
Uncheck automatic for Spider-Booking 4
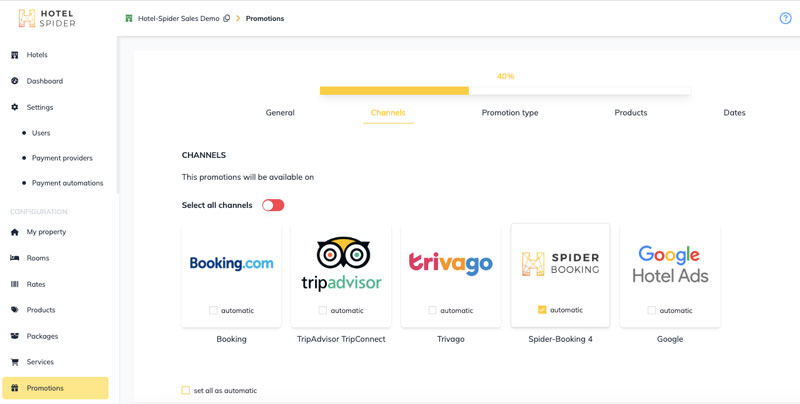pos(542,310)
